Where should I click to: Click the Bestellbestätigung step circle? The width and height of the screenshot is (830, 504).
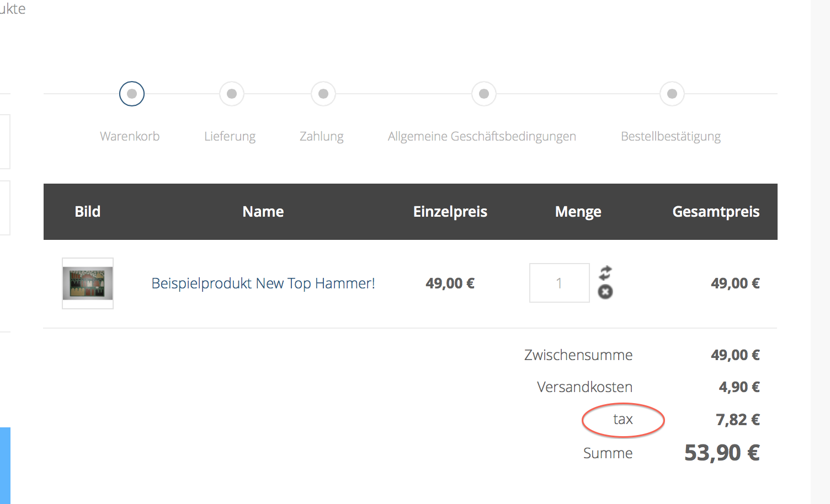coord(672,94)
